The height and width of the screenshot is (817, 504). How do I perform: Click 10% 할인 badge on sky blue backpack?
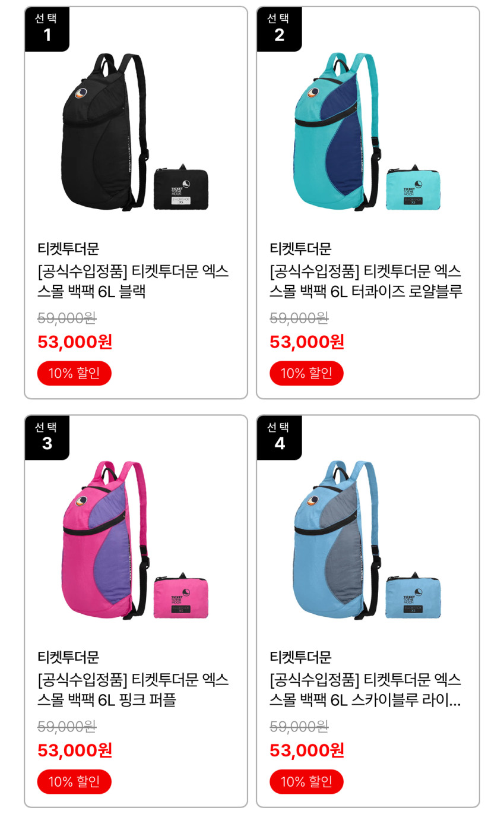tap(306, 781)
